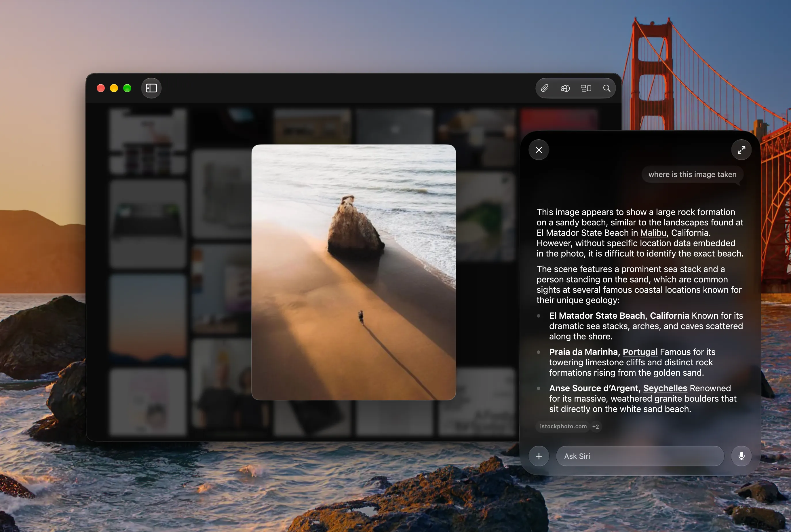Click the paperclip attachment icon
This screenshot has height=532, width=791.
[544, 88]
